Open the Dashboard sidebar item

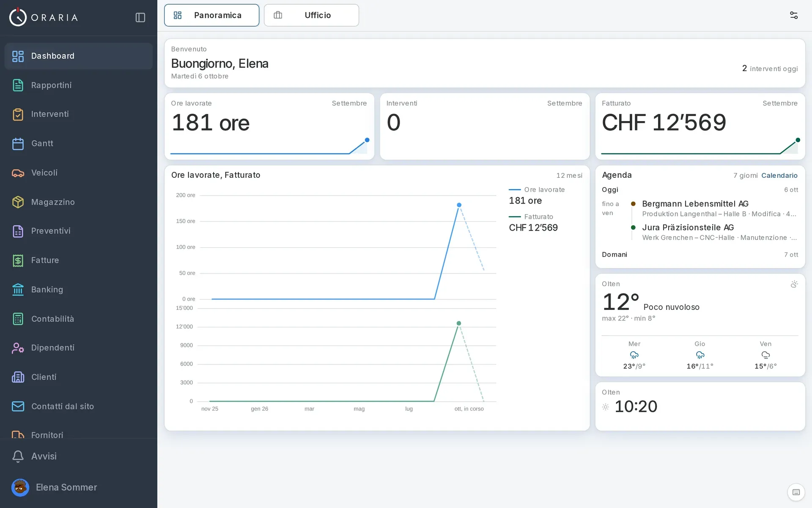pos(79,56)
